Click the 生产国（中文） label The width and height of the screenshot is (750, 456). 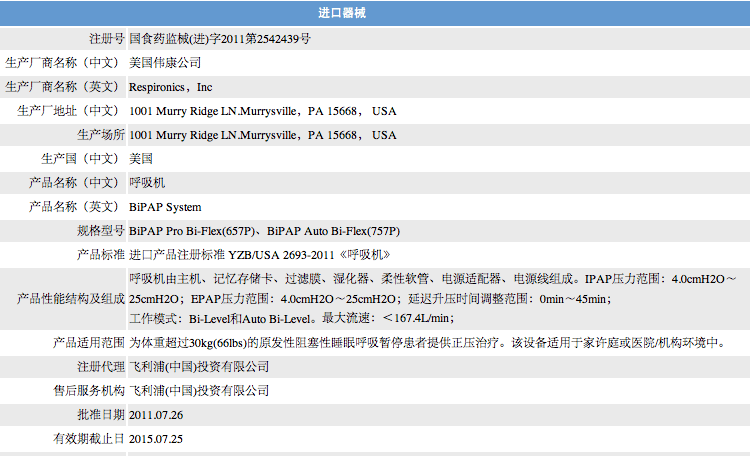(x=80, y=158)
